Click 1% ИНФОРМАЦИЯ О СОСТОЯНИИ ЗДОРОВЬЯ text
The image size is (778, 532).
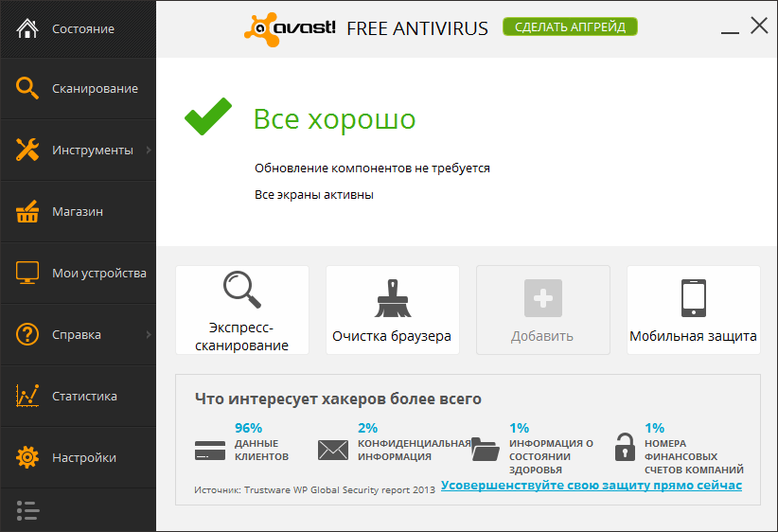point(551,448)
